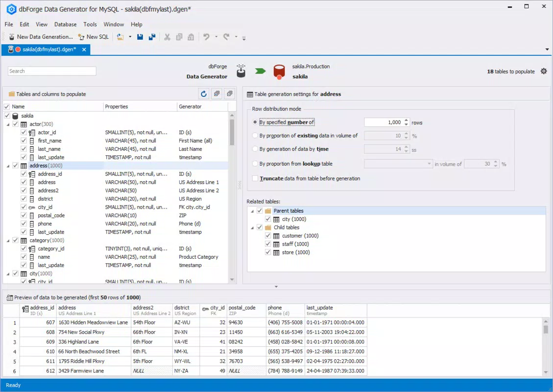Open the View menu
This screenshot has height=392, width=553.
pos(41,24)
